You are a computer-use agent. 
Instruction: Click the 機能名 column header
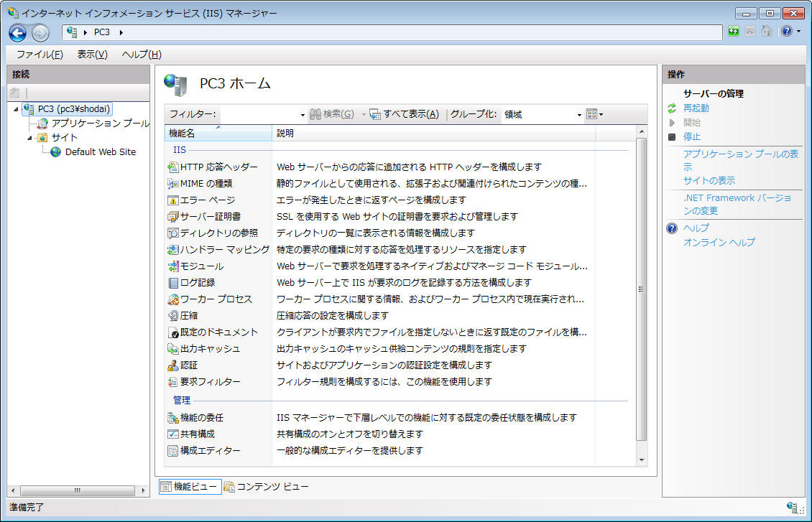click(x=182, y=134)
